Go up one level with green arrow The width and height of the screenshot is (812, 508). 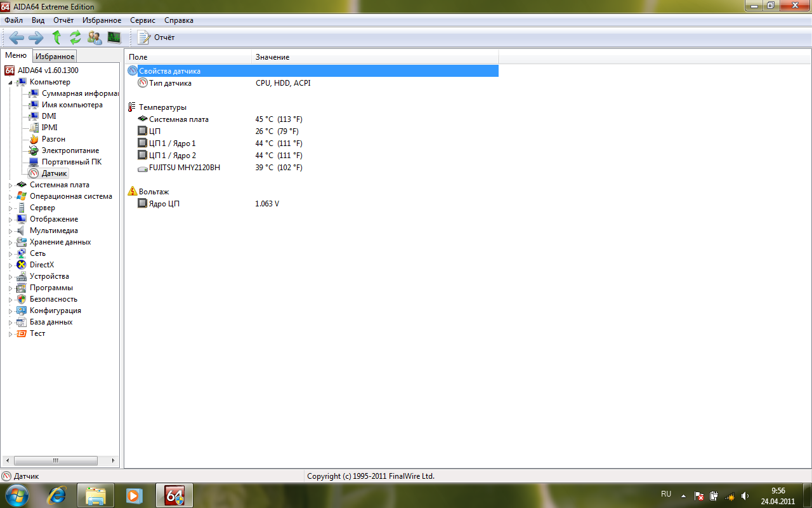56,37
